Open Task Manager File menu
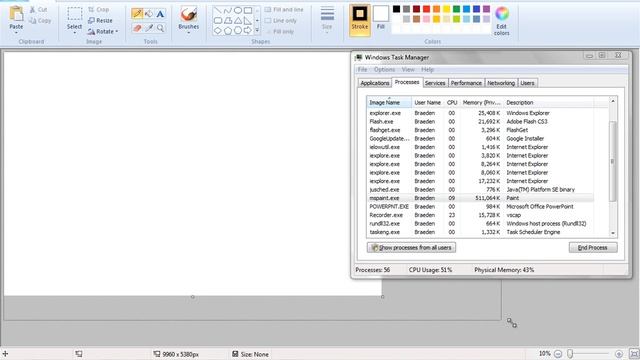This screenshot has width=640, height=360. pos(362,70)
